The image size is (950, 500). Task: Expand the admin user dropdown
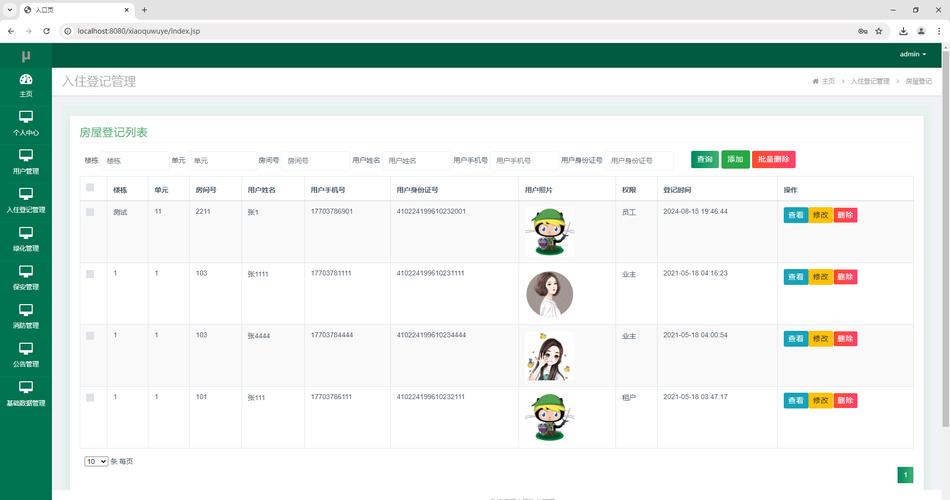pyautogui.click(x=912, y=54)
